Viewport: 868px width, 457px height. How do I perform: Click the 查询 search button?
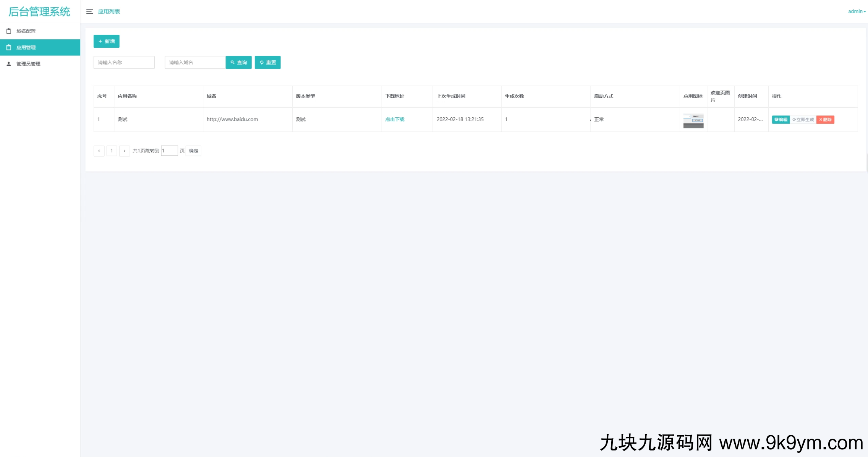pos(238,62)
